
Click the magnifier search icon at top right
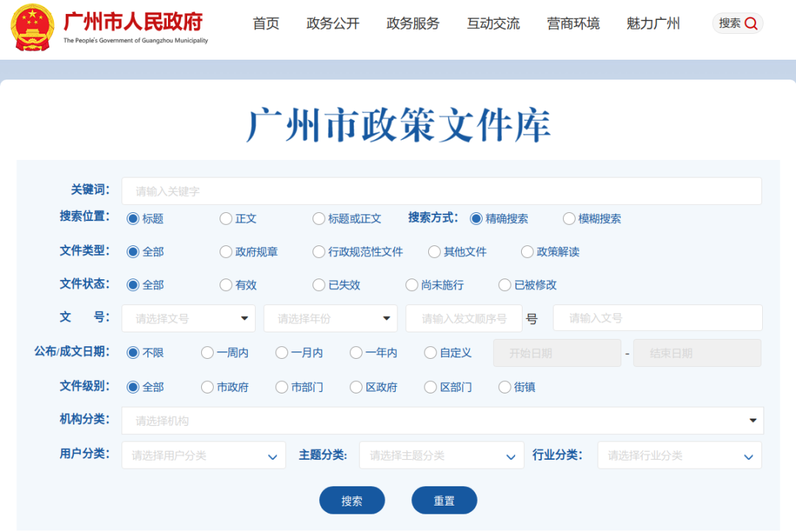pyautogui.click(x=750, y=23)
